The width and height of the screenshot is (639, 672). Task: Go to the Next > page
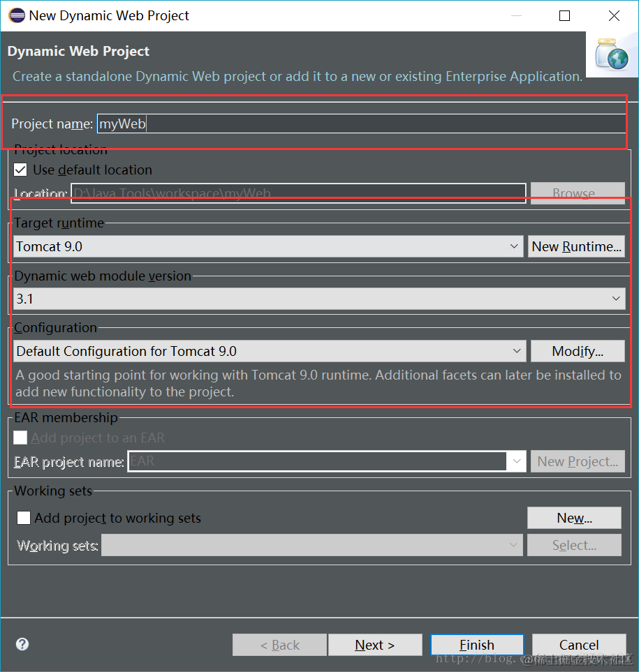[x=375, y=645]
